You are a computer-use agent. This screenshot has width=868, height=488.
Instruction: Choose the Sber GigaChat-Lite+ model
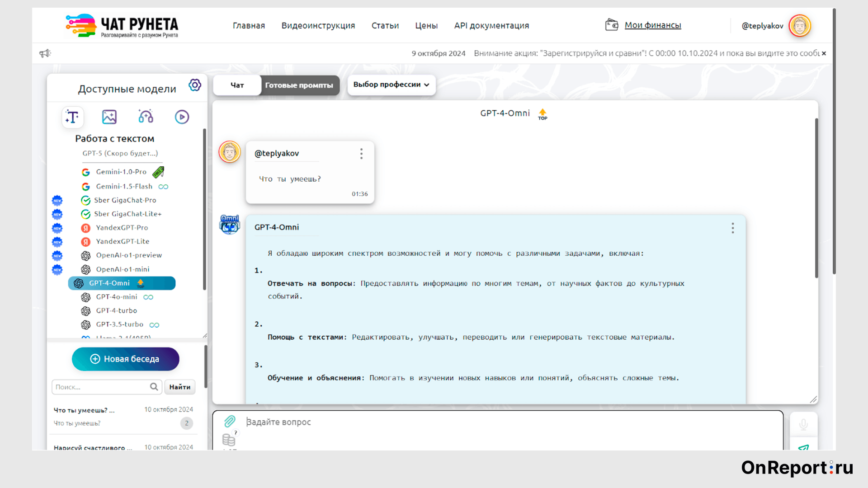point(128,214)
